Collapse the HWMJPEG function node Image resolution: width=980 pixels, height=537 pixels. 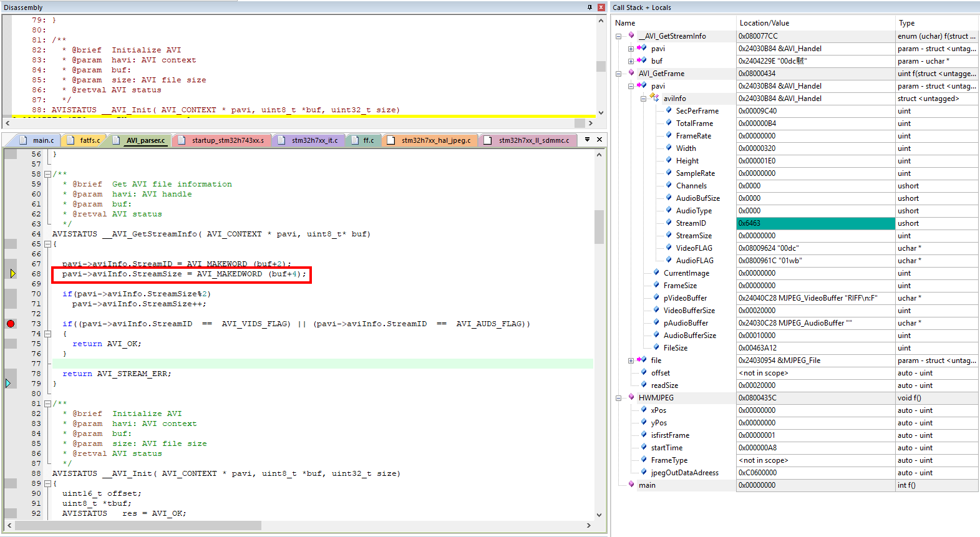tap(619, 398)
